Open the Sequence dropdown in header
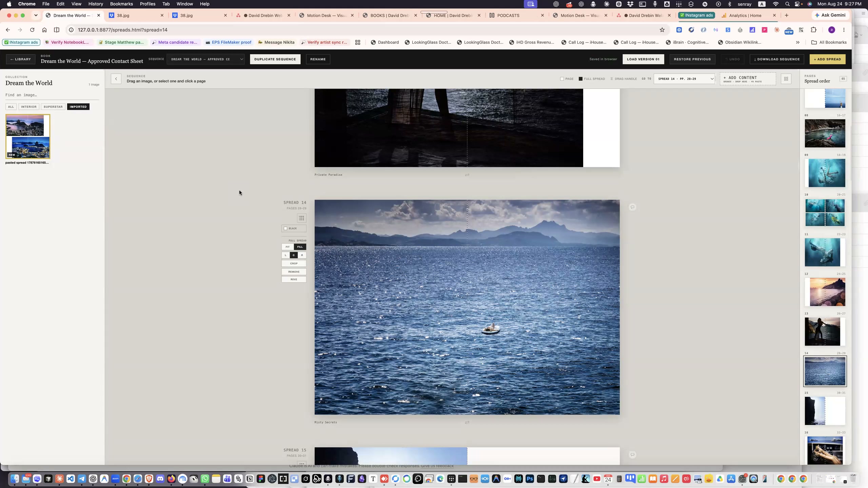Image resolution: width=868 pixels, height=488 pixels. tap(205, 59)
